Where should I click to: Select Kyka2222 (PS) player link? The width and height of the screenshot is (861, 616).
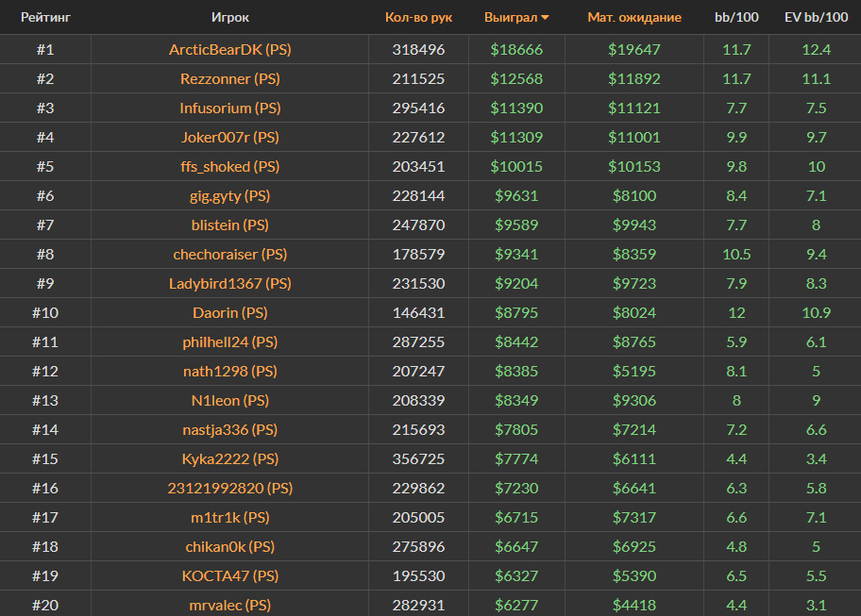(229, 458)
